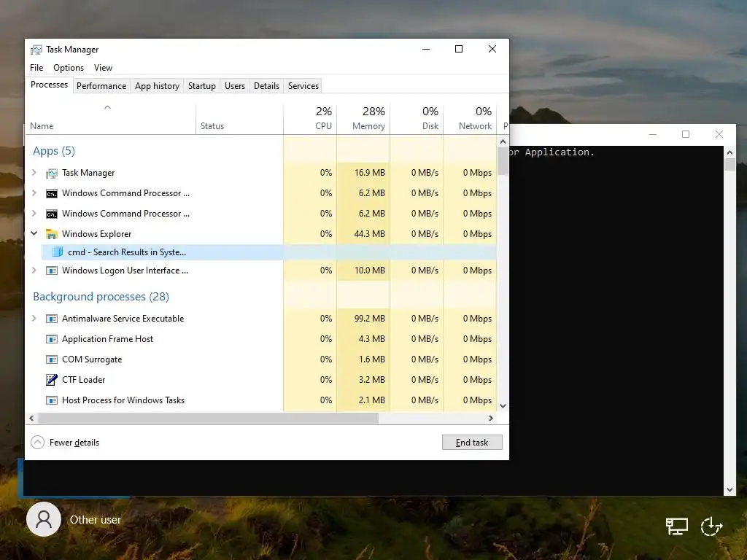Click the 44.3 MB memory value
The height and width of the screenshot is (560, 747).
(370, 234)
